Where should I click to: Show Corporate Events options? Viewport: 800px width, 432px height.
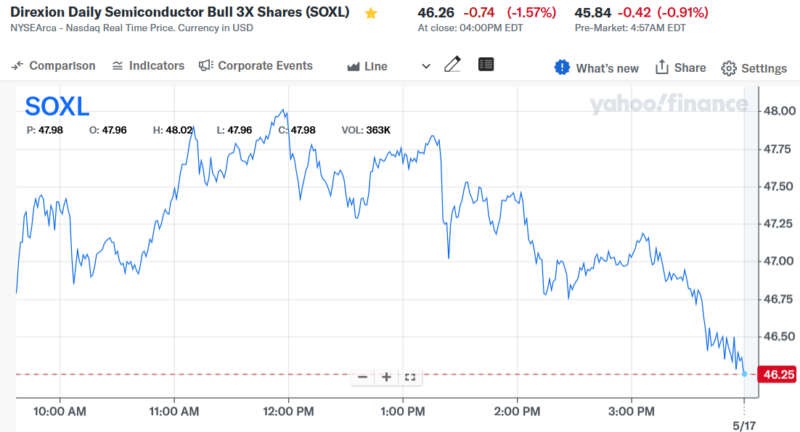(x=256, y=66)
